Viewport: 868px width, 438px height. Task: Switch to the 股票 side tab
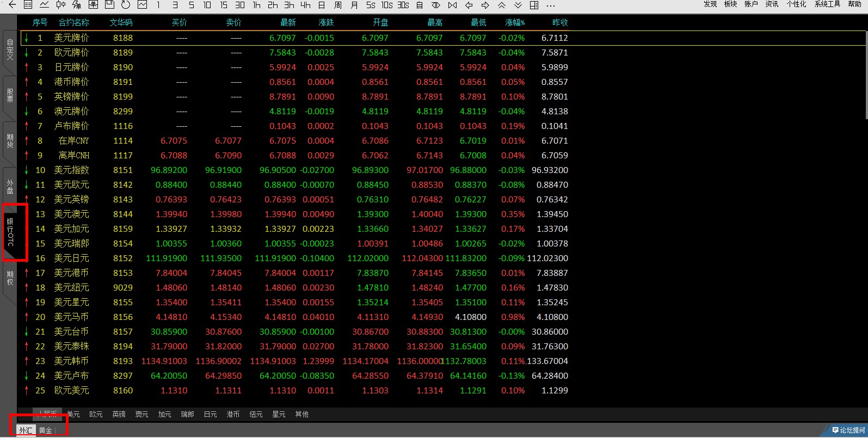10,96
